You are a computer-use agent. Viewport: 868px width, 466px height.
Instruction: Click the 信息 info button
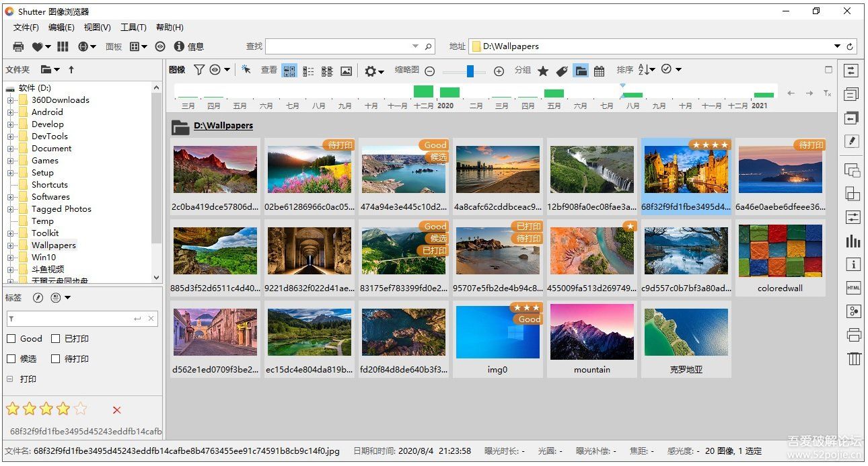tap(188, 46)
